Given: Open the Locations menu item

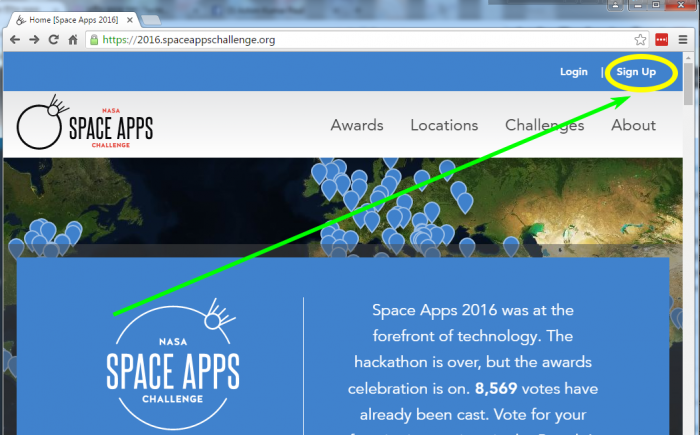Looking at the screenshot, I should coord(444,125).
